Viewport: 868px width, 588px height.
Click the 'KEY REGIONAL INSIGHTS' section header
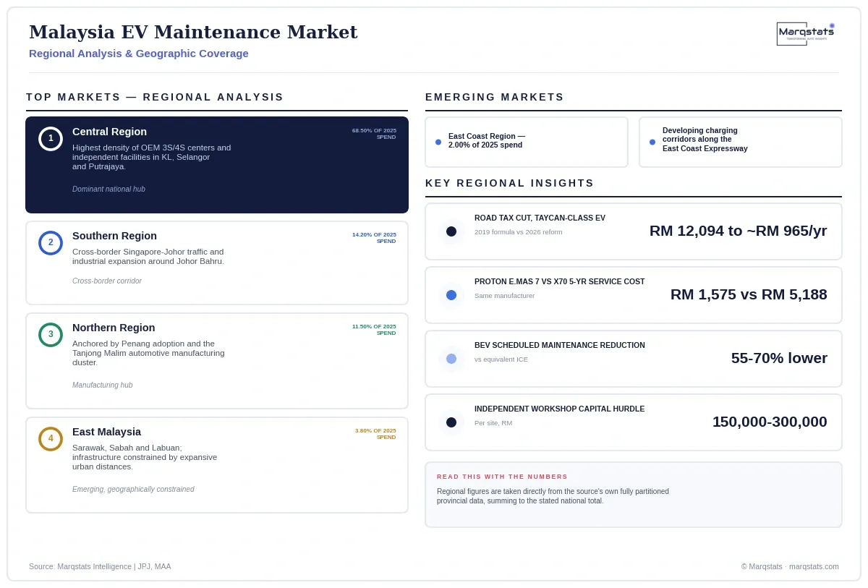coord(509,183)
